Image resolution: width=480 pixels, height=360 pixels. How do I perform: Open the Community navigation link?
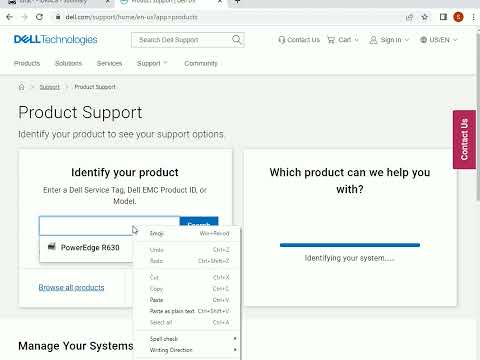(201, 63)
